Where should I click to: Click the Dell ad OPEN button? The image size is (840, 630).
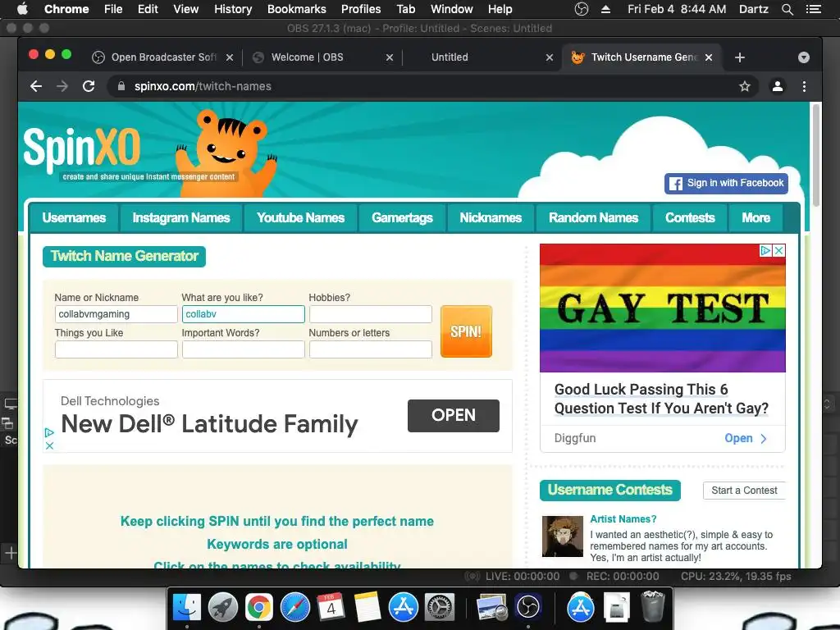[453, 416]
